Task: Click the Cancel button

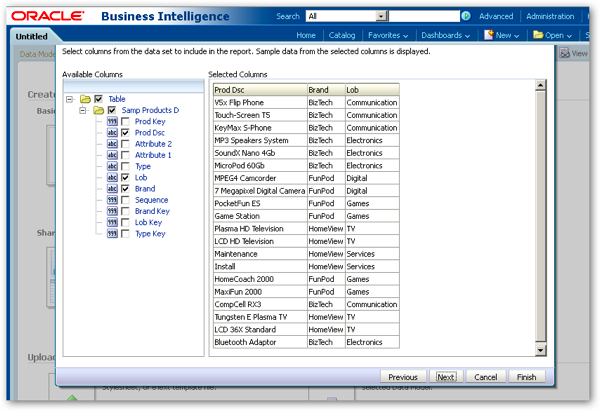Action: [486, 377]
